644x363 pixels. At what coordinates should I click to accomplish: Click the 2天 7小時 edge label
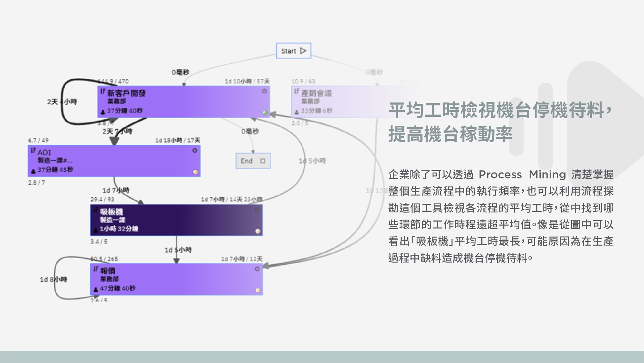[117, 131]
